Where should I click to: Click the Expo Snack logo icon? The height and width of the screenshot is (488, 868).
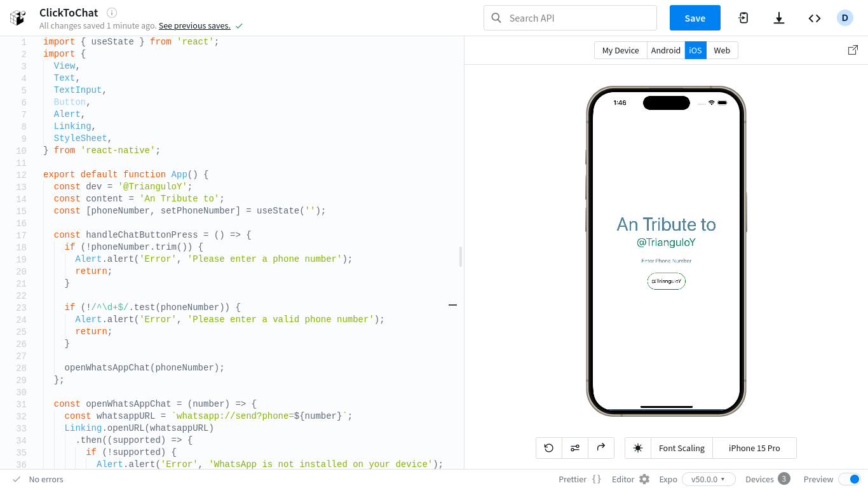point(18,18)
